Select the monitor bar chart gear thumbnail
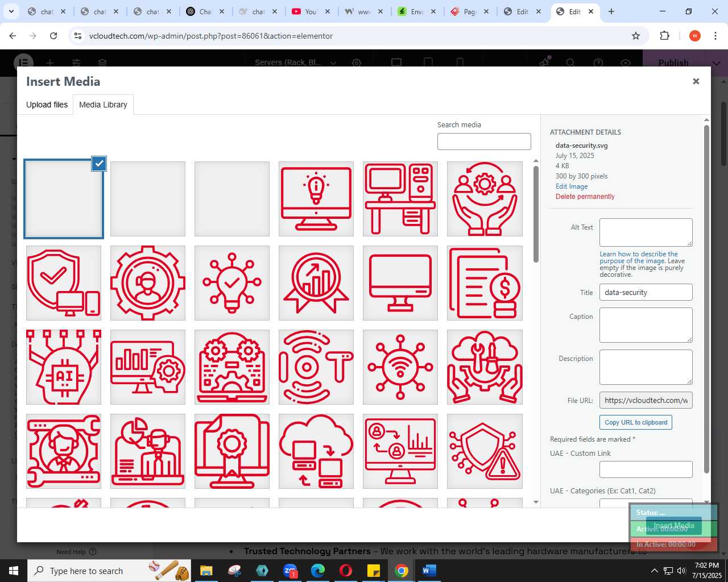The height and width of the screenshot is (582, 728). [x=148, y=367]
